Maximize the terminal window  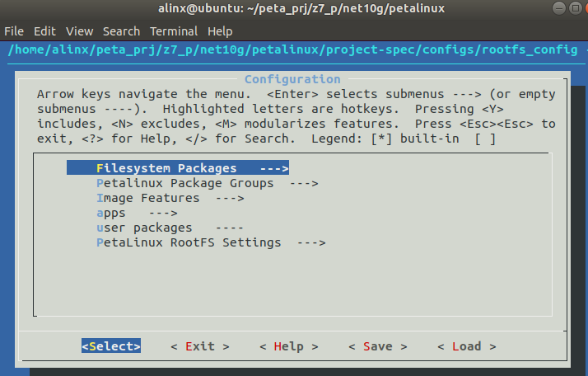[576, 8]
